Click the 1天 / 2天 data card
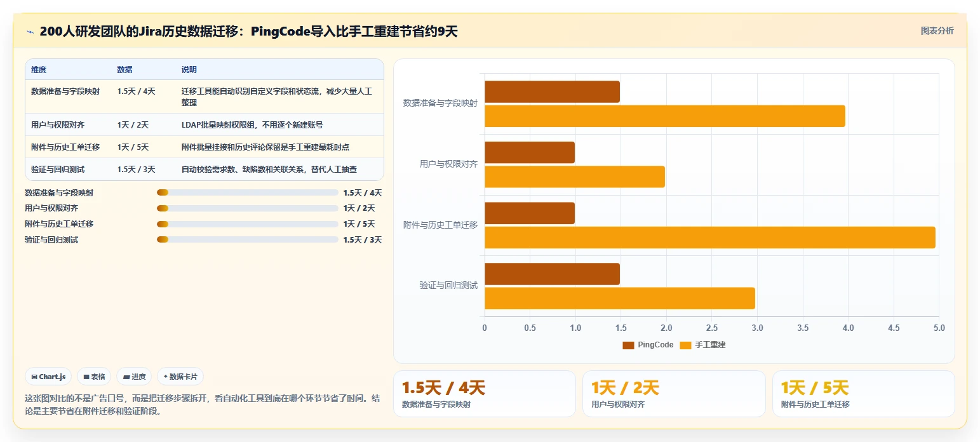 (674, 394)
